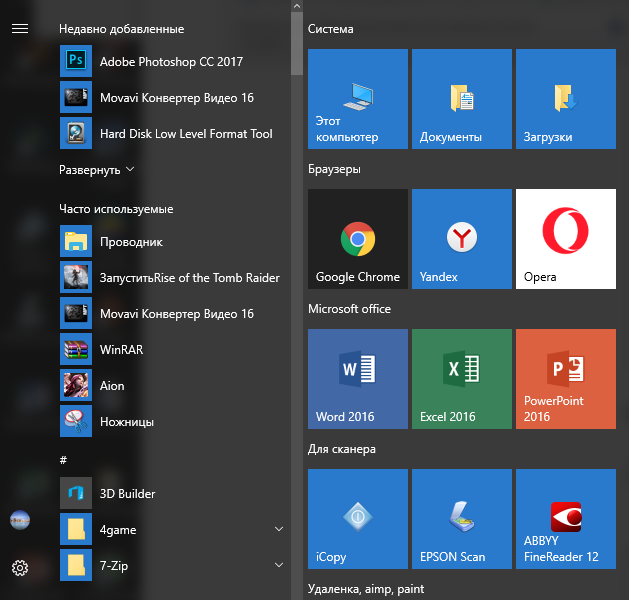Viewport: 629px width, 600px height.
Task: Expand the 7-Zip folder chevron
Action: tap(279, 565)
